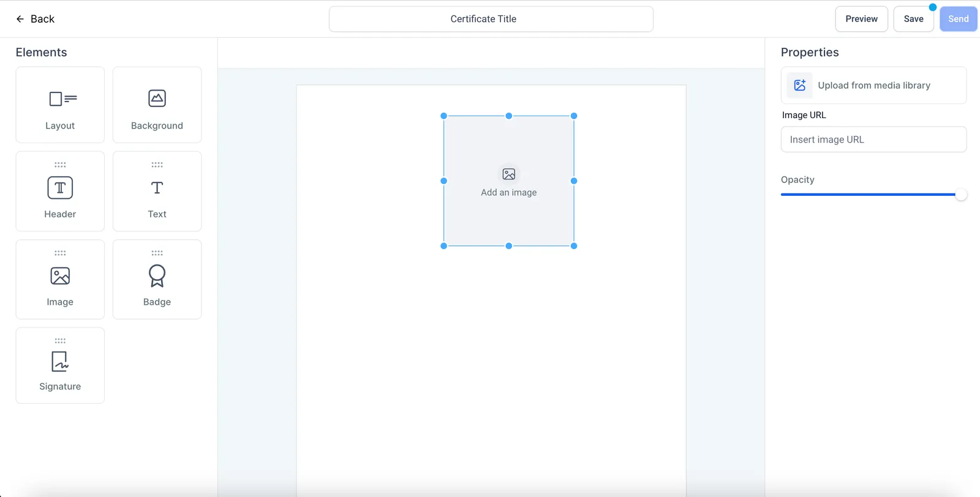Click the media library upload icon
The image size is (980, 497).
(800, 85)
